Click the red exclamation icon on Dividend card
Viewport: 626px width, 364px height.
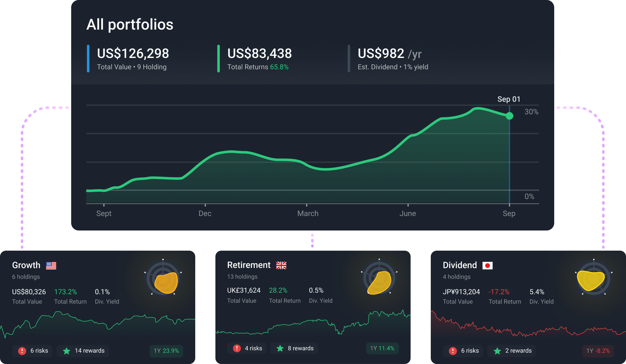pos(453,351)
